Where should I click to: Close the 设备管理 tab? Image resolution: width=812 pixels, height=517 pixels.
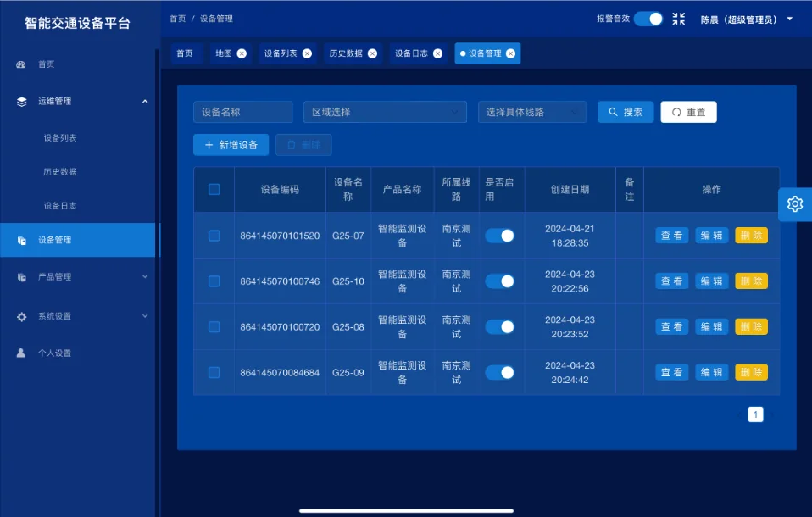tap(510, 53)
